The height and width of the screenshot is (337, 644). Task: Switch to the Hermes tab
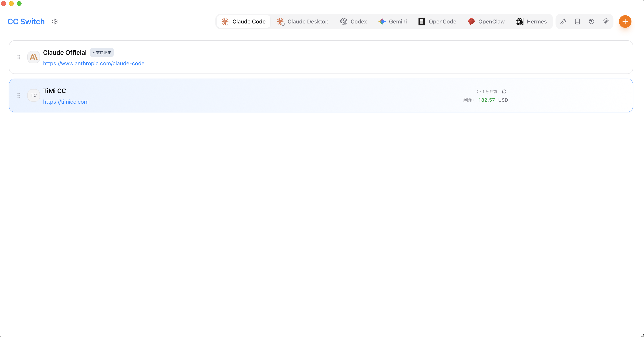(x=531, y=22)
